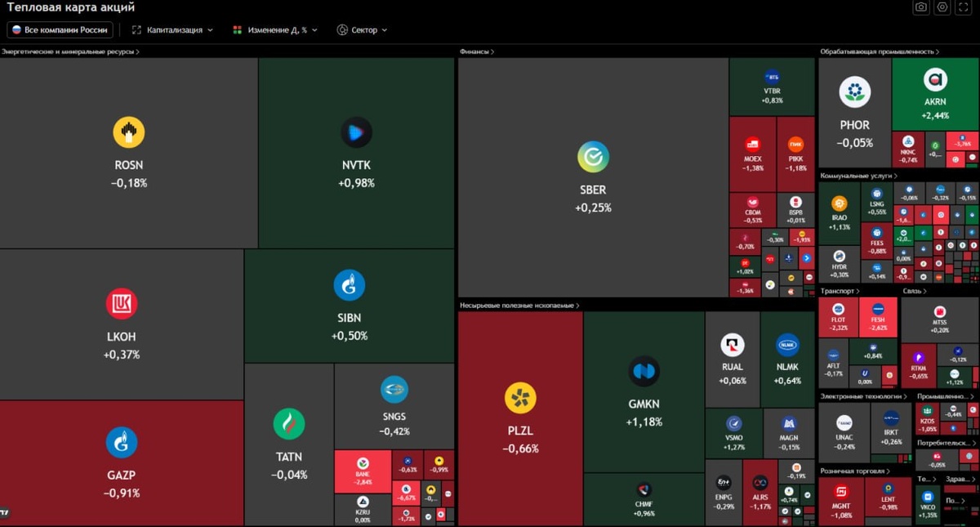This screenshot has height=527, width=980.
Task: Click the MTSS red logo icon
Action: click(939, 311)
